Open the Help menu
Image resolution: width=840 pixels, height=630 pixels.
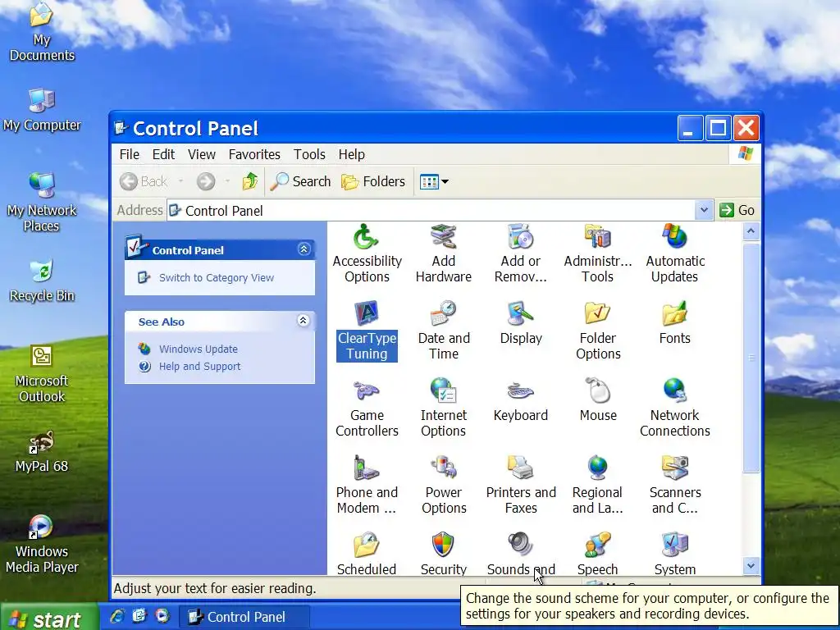[x=351, y=154]
